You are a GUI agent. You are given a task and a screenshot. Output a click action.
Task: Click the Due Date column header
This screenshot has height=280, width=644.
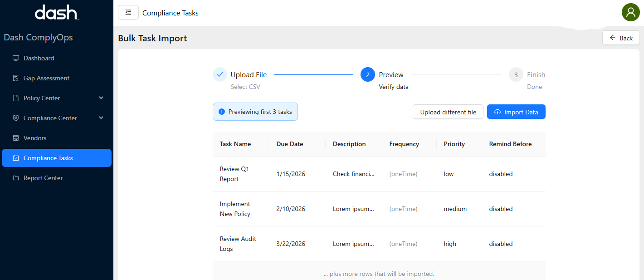[x=290, y=144]
